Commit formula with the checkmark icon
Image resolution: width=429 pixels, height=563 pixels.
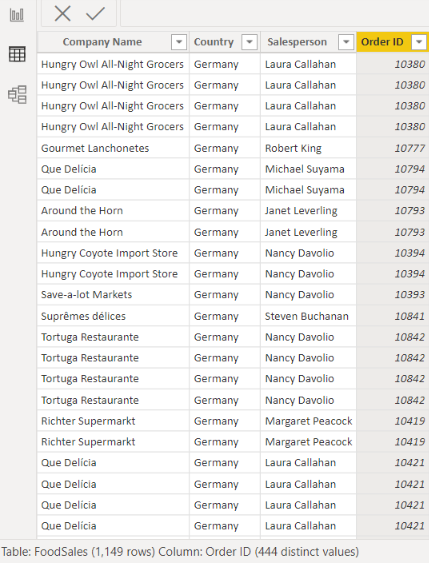click(95, 14)
